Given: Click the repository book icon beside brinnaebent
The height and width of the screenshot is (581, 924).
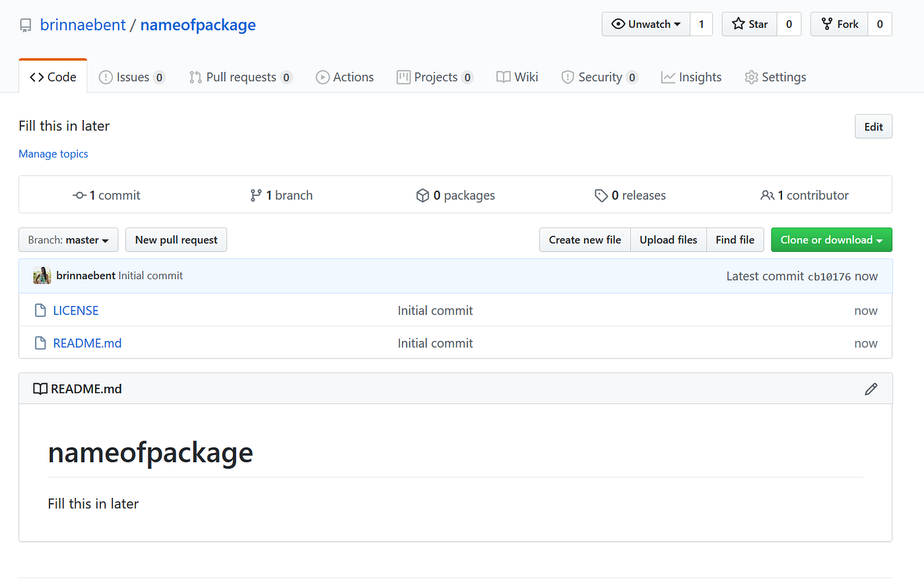Looking at the screenshot, I should tap(25, 25).
